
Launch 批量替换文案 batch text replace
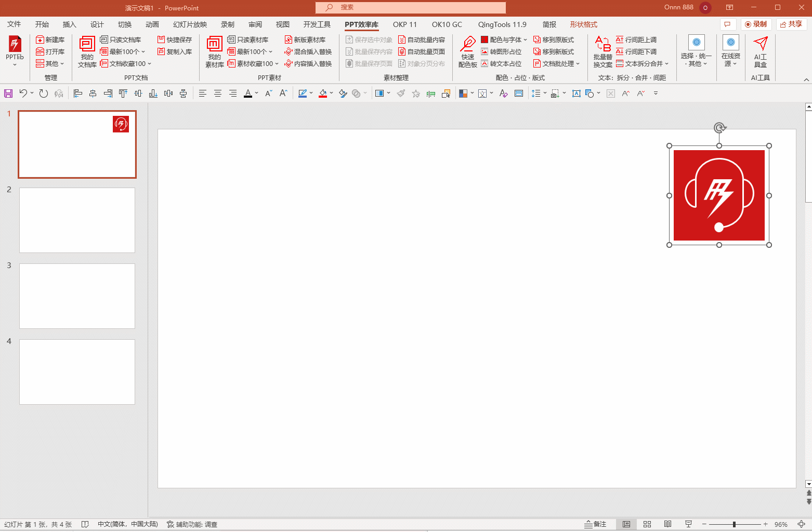click(603, 52)
